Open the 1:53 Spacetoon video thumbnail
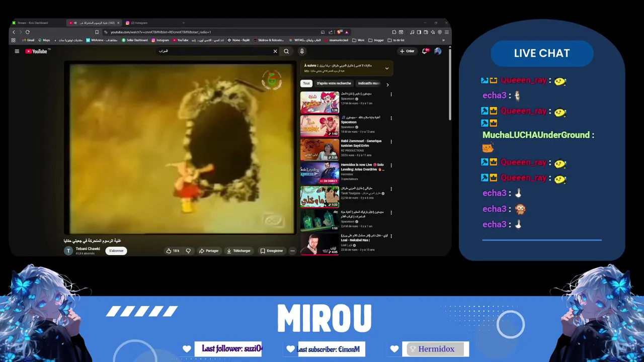 point(320,220)
